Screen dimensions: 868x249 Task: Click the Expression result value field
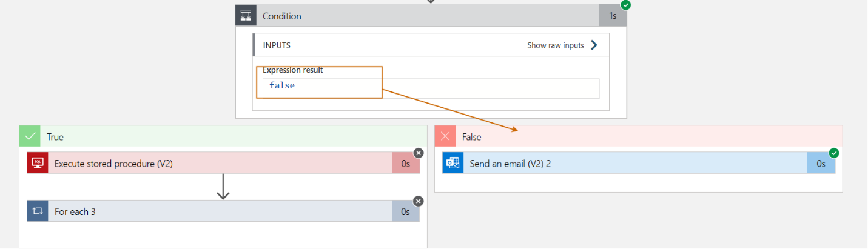[x=431, y=88]
